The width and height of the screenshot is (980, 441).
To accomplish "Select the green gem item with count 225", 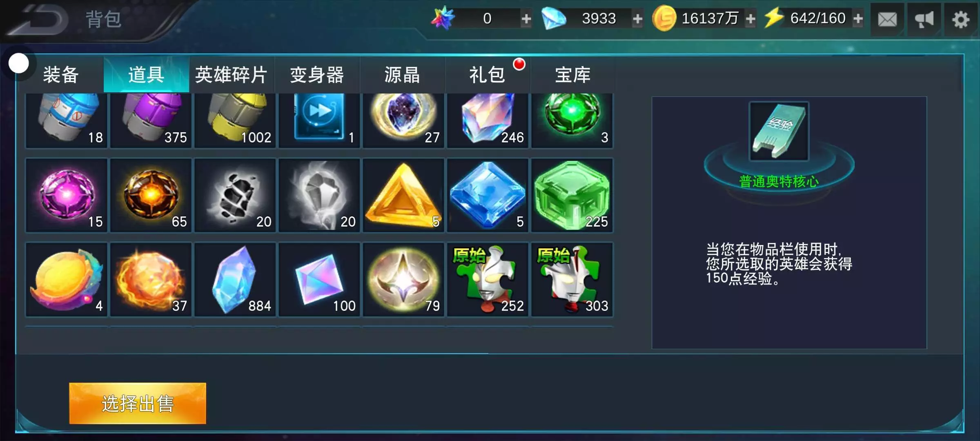I will 572,195.
